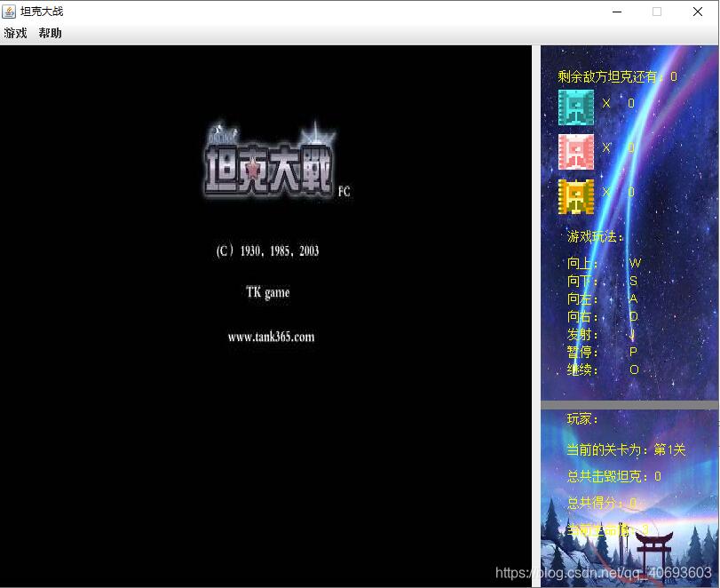Click the yellow enemy tank icon
Screen dimensions: 720x588
(575, 195)
